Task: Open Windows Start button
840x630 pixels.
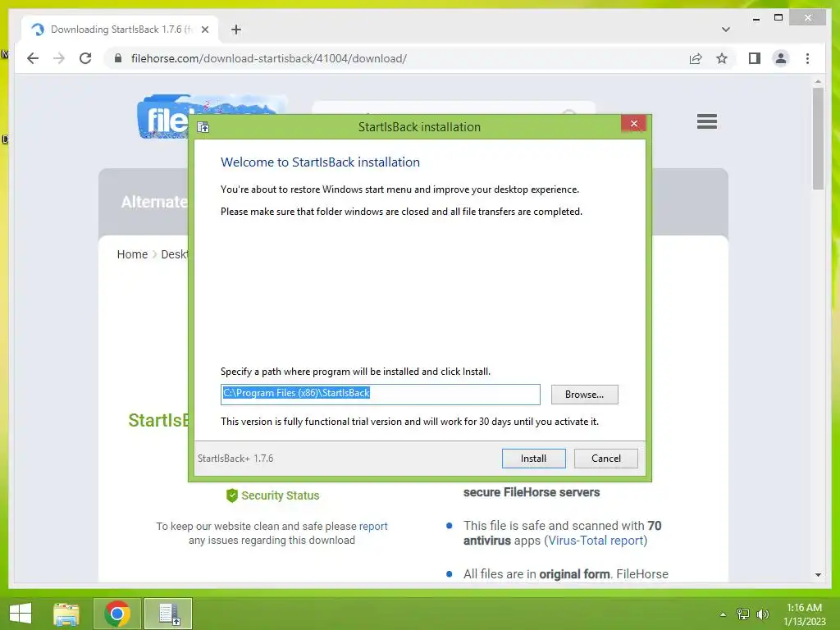Action: click(21, 614)
